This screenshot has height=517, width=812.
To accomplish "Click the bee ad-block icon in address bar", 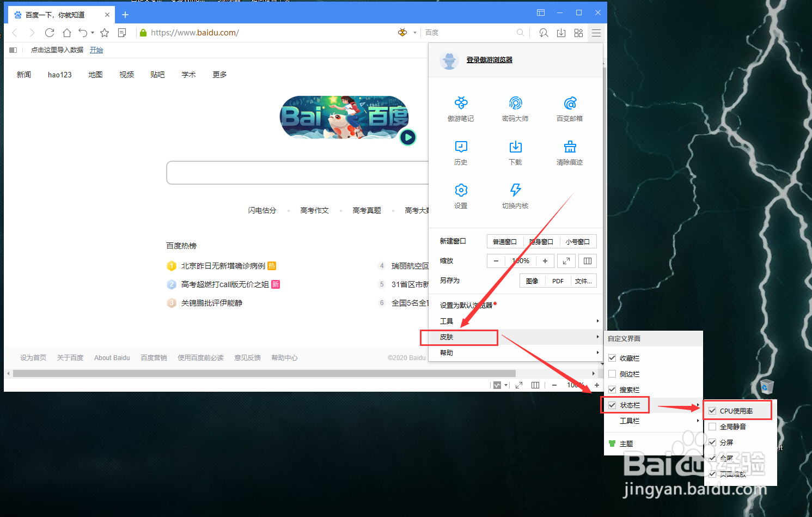I will 402,33.
